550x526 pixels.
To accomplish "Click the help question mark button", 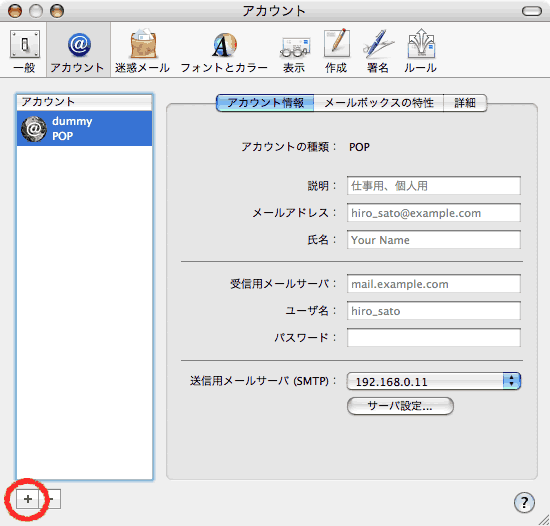I will pyautogui.click(x=524, y=503).
